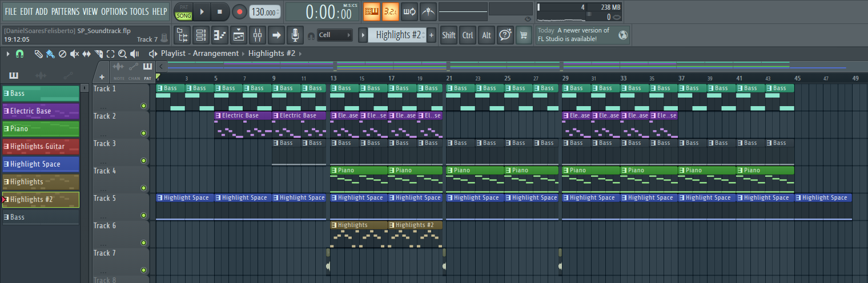Click the microphone audio recording icon
Screen dimensions: 868x283
[x=295, y=35]
